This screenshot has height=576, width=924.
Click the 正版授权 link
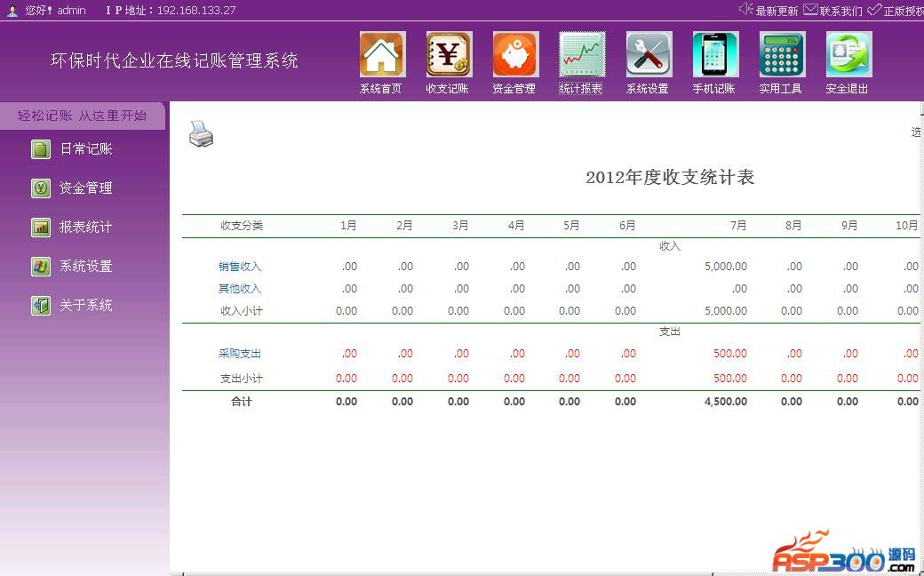tap(904, 11)
